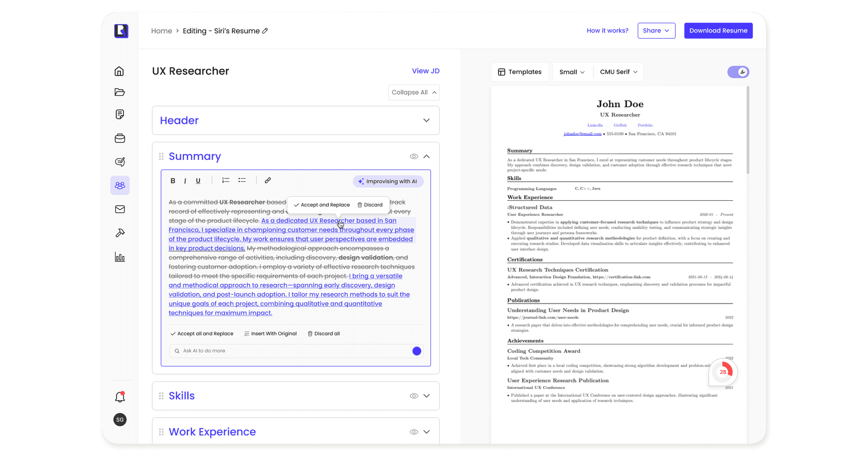868x456 pixels.
Task: Click the John Doe name in preview
Action: click(620, 104)
